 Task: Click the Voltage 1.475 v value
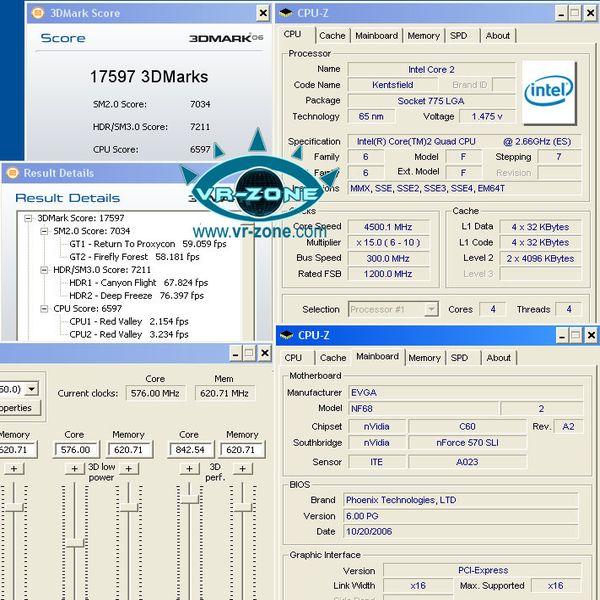(x=487, y=116)
